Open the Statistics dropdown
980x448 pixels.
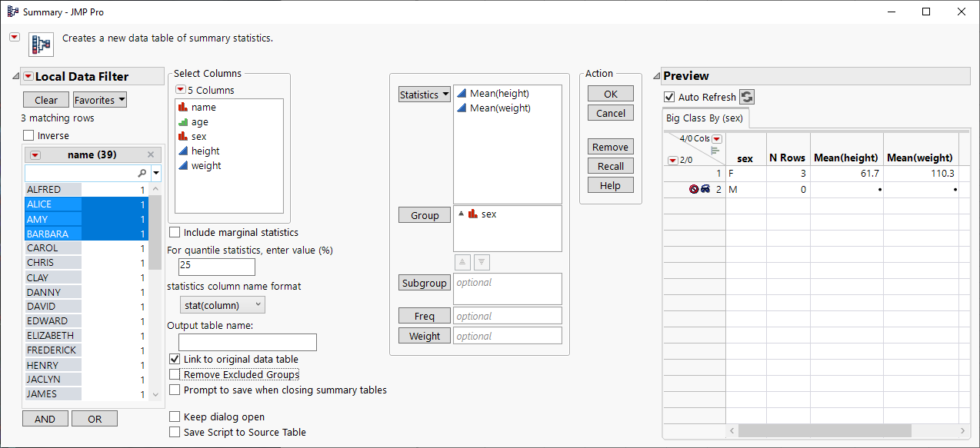(424, 95)
